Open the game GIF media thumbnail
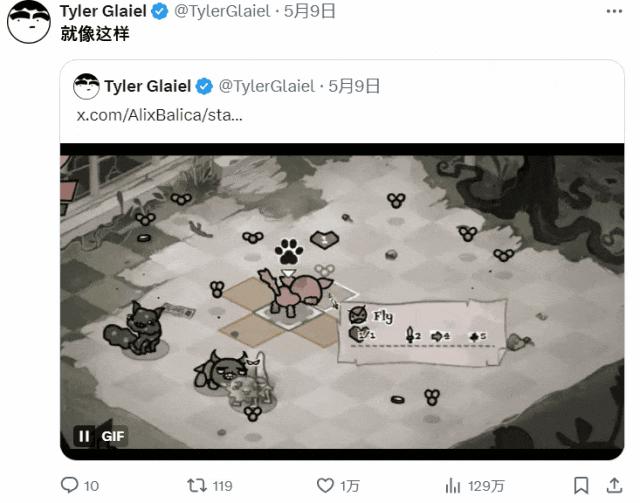The image size is (640, 503). click(x=342, y=301)
